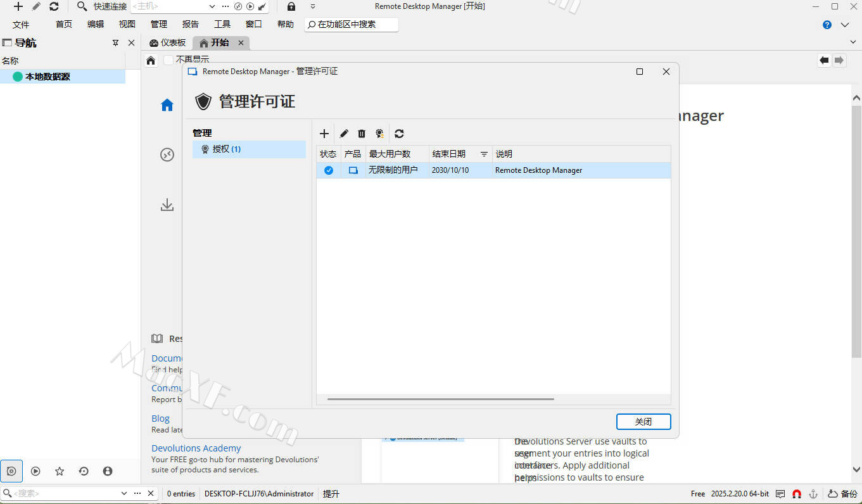Switch to the 仪表板 tab
The image size is (862, 504).
(x=168, y=43)
